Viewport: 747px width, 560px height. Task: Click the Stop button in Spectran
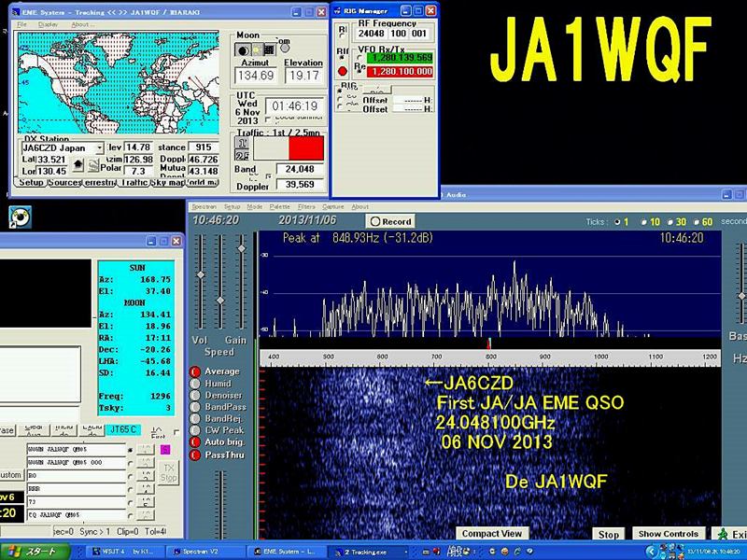coord(609,534)
